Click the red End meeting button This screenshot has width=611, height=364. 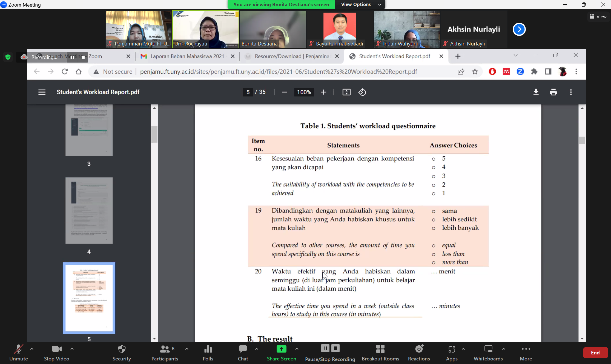coord(595,352)
